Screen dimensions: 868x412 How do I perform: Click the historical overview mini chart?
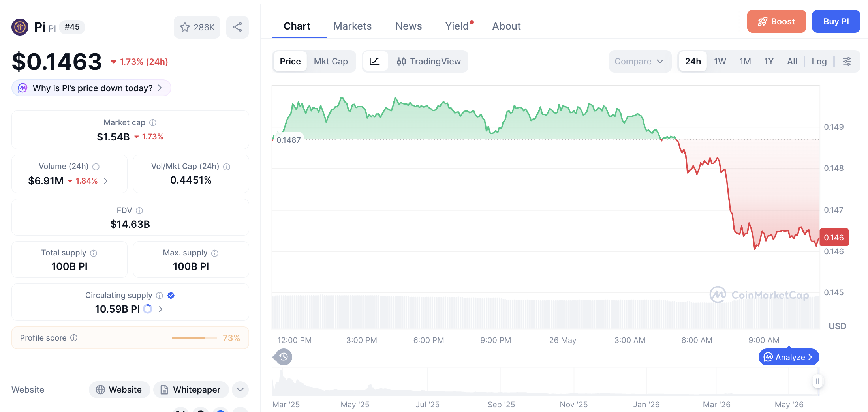pos(545,382)
